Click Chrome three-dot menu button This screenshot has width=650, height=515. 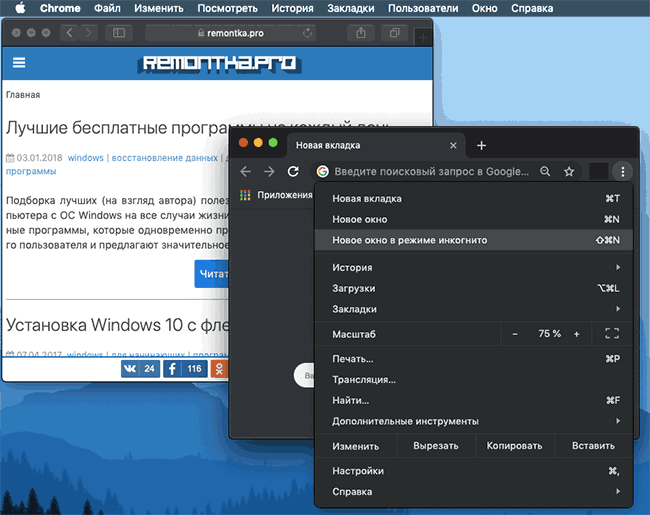pos(623,171)
